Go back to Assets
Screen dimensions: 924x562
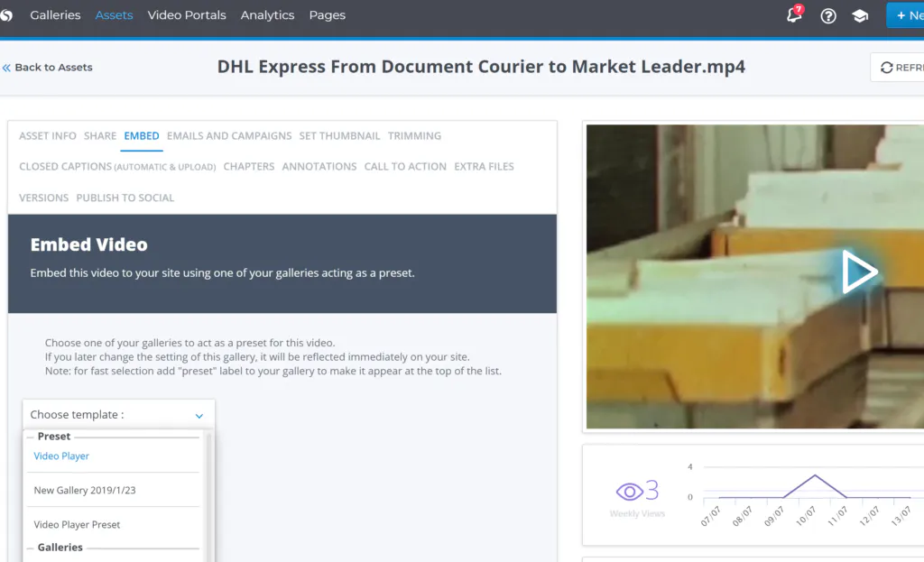coord(47,68)
